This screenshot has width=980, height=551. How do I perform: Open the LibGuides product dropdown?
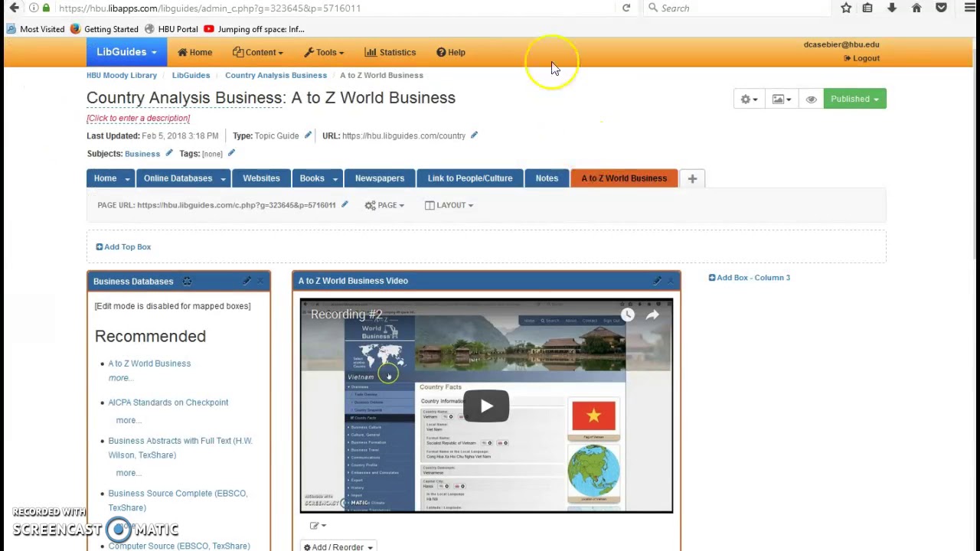click(x=126, y=52)
